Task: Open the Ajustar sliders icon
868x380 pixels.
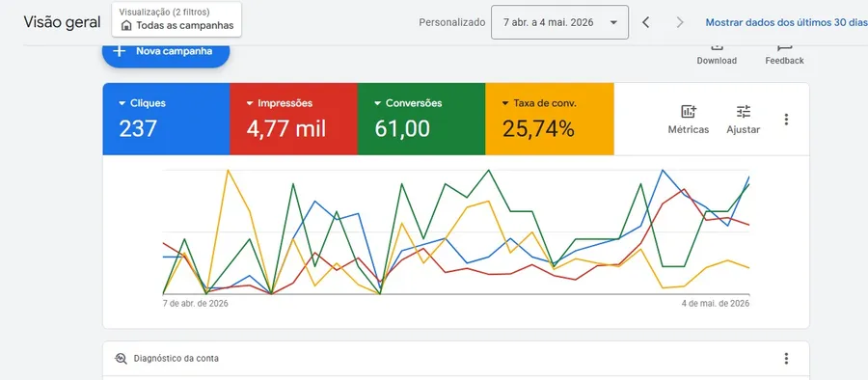Action: pyautogui.click(x=744, y=112)
